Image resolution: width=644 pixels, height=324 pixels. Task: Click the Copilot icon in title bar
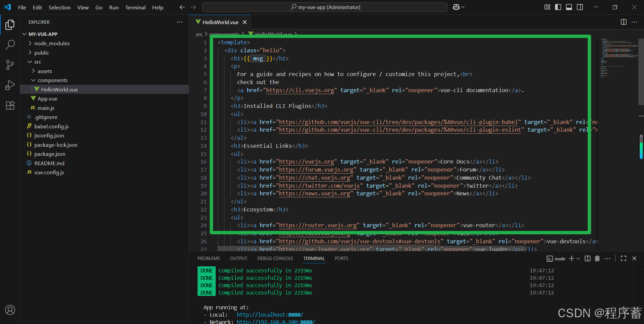456,7
